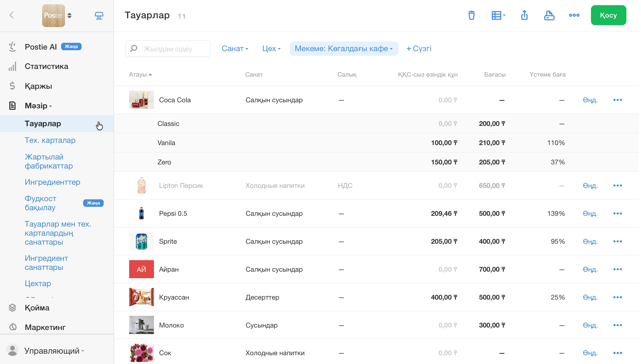
Task: Click the Круассан product thumbnail
Action: pos(141,297)
